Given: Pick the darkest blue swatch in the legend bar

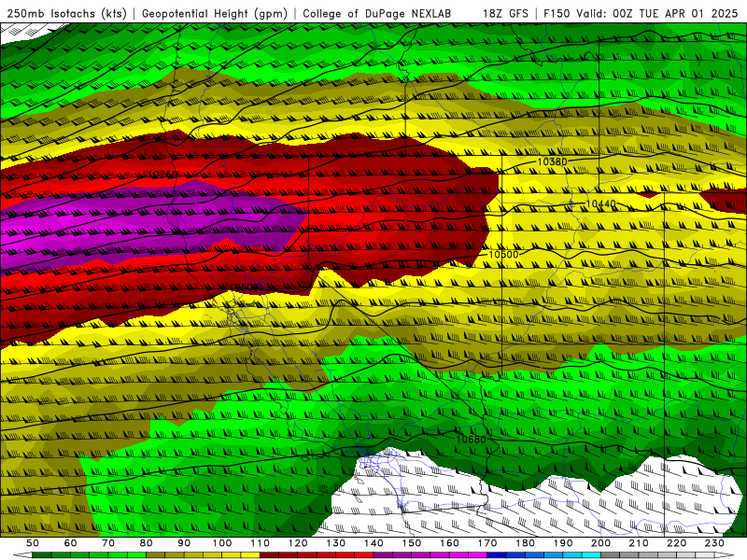Looking at the screenshot, I should 497,555.
